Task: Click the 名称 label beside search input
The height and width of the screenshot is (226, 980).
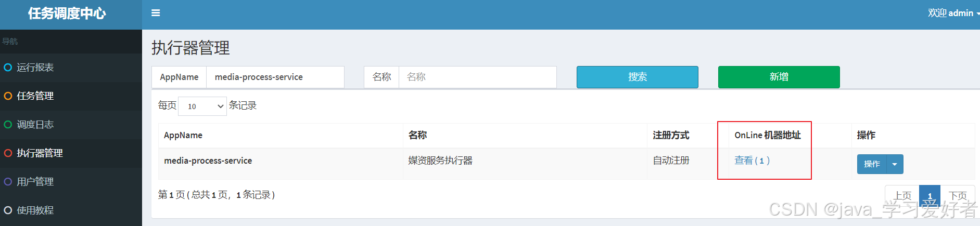Action: 381,77
